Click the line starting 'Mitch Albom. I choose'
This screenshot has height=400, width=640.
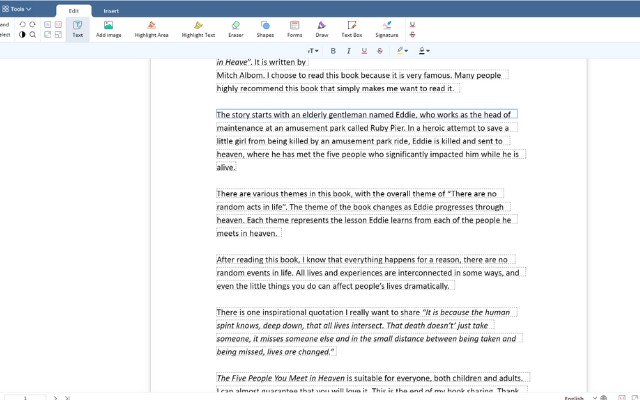click(x=362, y=75)
